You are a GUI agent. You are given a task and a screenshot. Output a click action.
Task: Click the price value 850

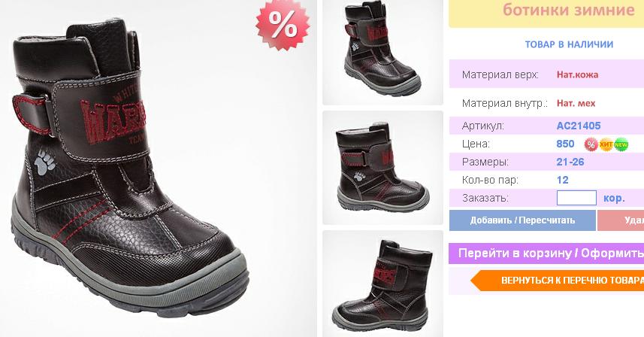565,144
